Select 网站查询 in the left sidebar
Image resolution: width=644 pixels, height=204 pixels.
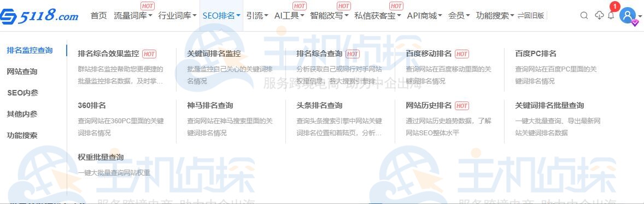pyautogui.click(x=22, y=71)
